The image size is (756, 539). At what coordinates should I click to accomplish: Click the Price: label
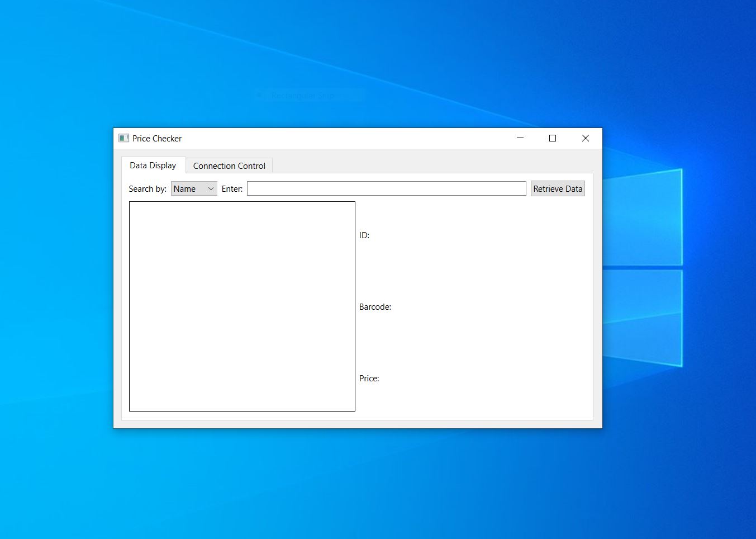(x=369, y=379)
